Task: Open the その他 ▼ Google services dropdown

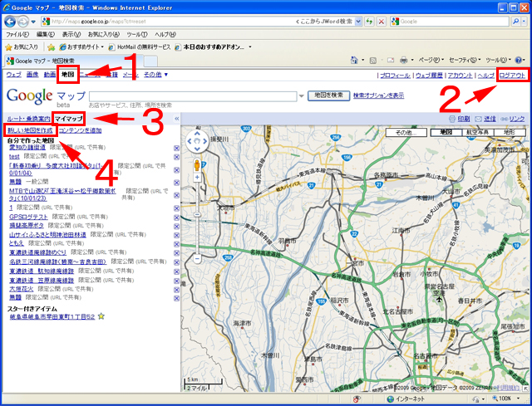Action: [x=155, y=75]
